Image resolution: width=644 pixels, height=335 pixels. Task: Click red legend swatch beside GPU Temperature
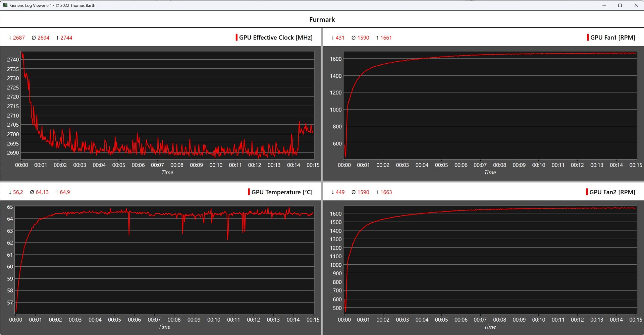249,192
